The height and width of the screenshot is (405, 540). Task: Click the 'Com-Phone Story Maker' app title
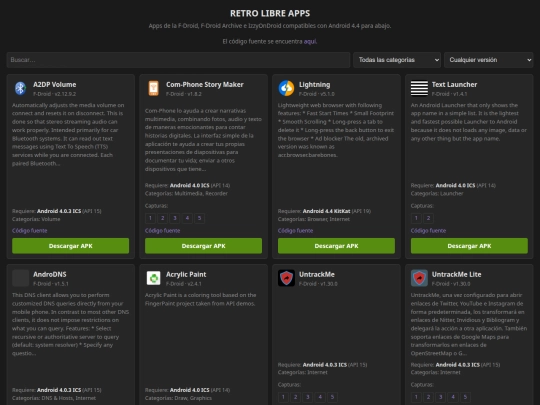205,85
